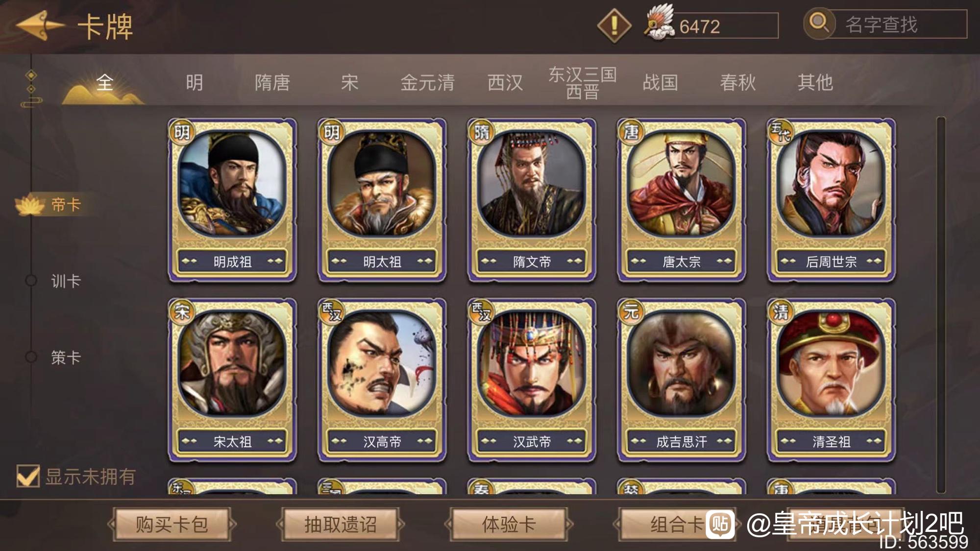The height and width of the screenshot is (551, 980).
Task: Click the 购买卡包 button
Action: click(171, 525)
